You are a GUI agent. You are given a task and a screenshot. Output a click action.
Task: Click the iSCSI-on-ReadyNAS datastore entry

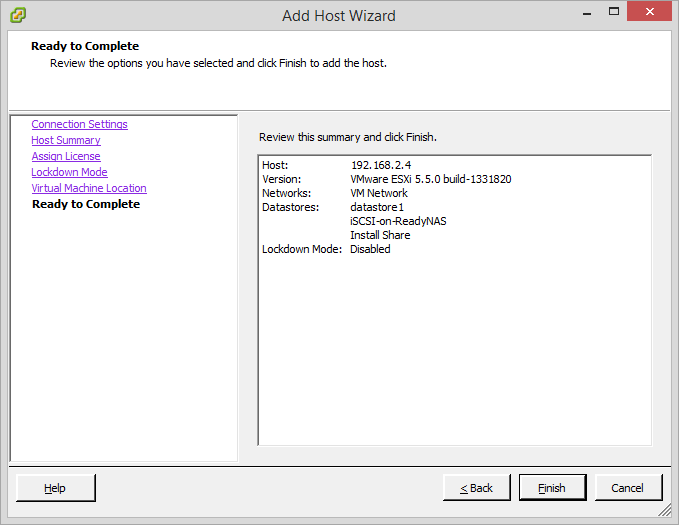(x=398, y=221)
